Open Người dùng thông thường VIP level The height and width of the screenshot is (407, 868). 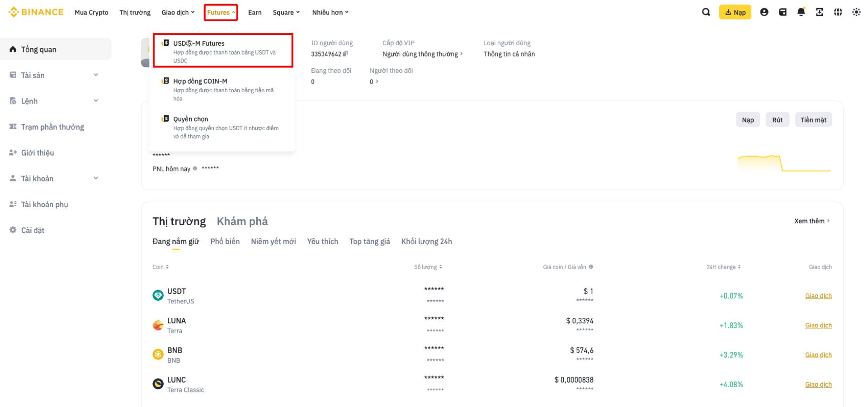[x=423, y=54]
